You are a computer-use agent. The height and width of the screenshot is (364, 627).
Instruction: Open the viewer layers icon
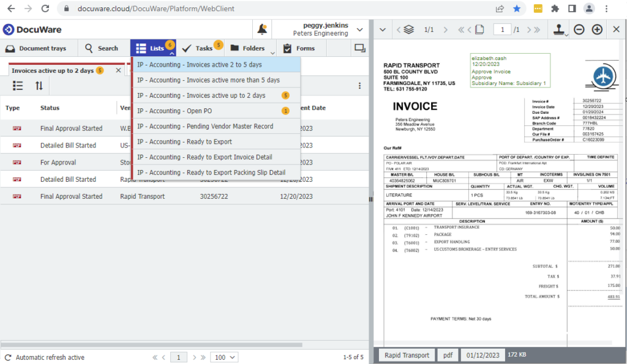tap(408, 29)
